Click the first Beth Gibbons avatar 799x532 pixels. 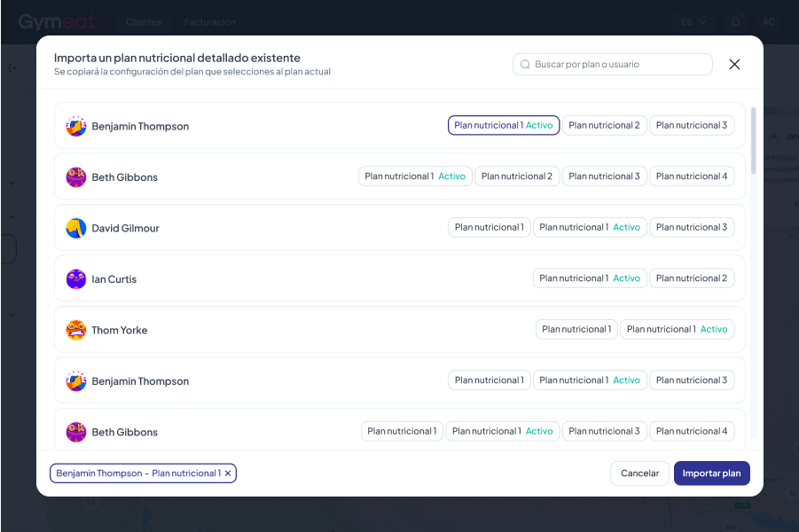tap(76, 177)
